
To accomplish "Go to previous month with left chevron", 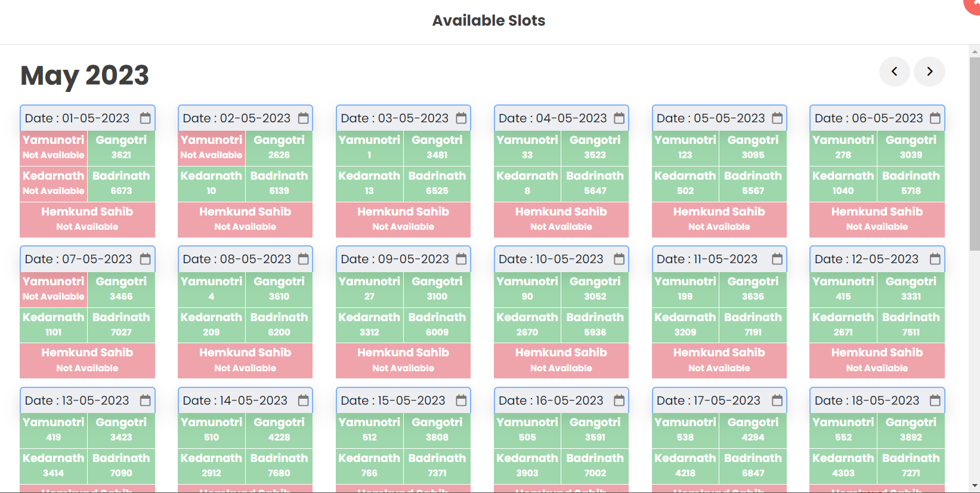I will point(894,72).
